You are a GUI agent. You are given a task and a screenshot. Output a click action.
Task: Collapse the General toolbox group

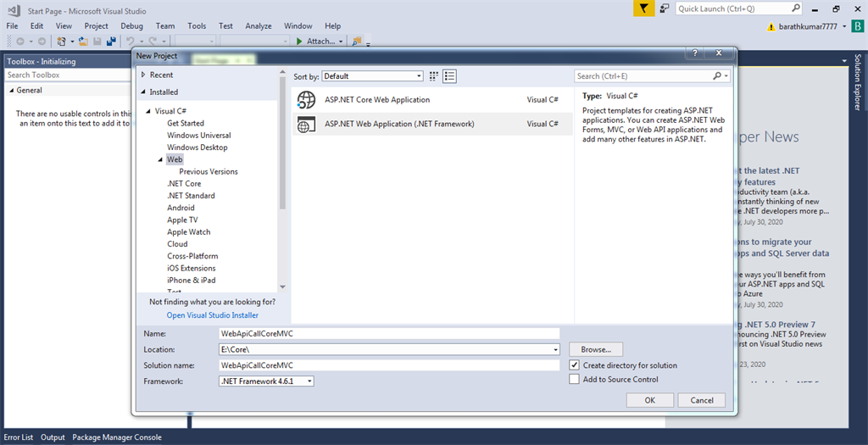click(x=12, y=90)
